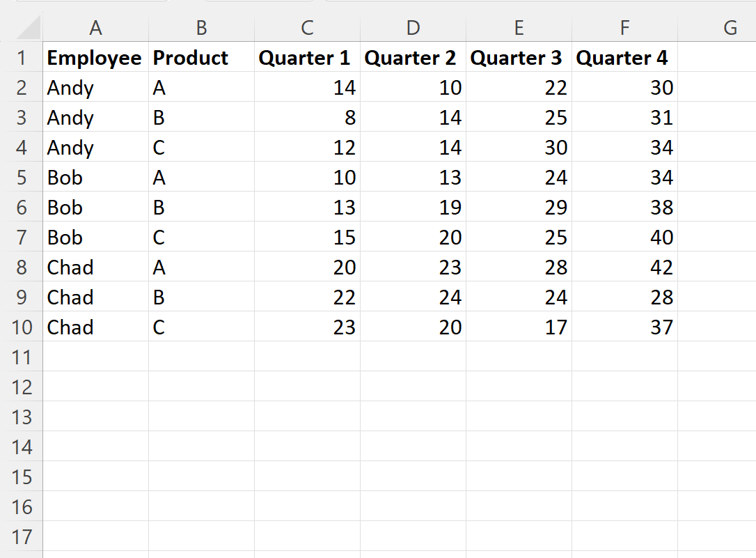Click empty cell A11

95,357
